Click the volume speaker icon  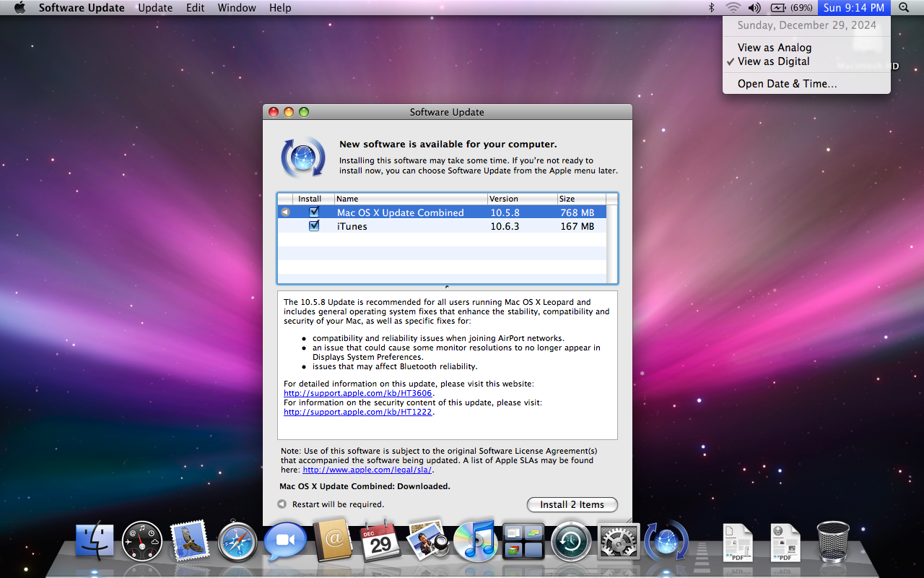(x=755, y=8)
